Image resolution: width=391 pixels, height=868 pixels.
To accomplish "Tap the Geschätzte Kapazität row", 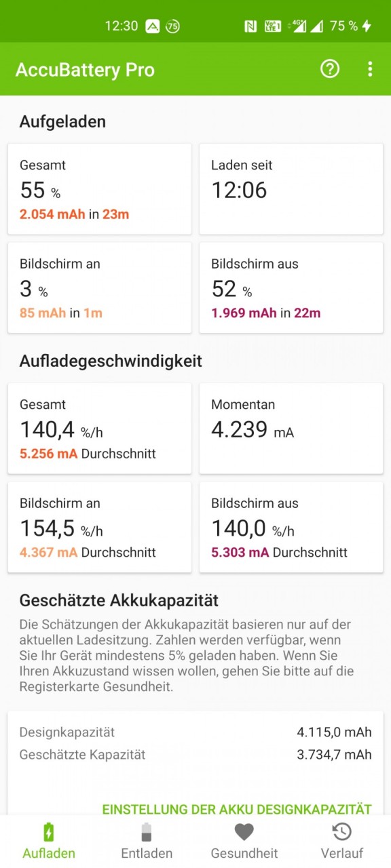I will point(195,755).
